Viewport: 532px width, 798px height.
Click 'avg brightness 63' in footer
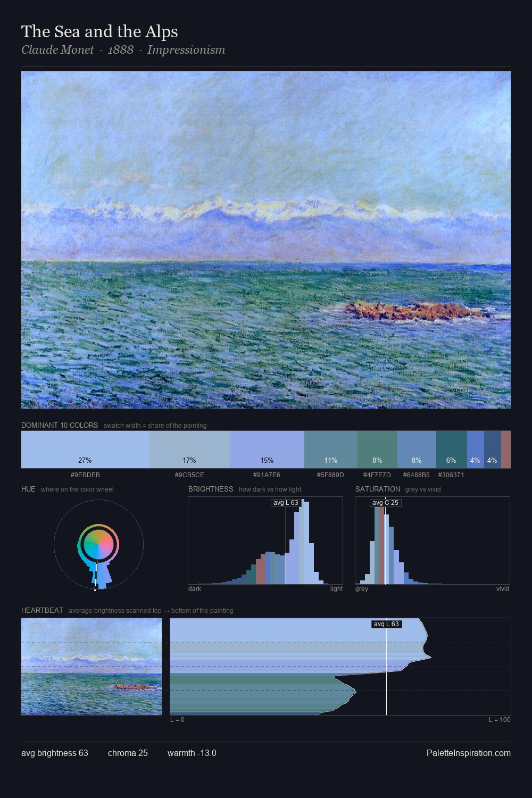point(55,753)
